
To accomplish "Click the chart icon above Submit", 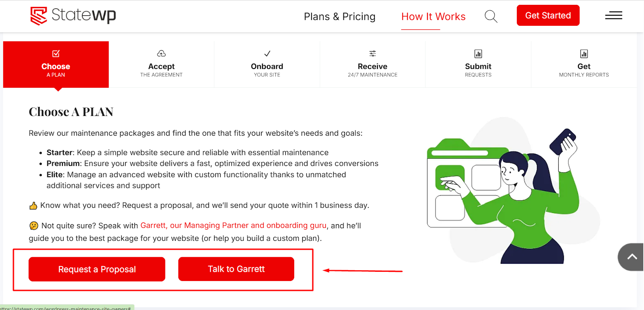I will click(478, 54).
